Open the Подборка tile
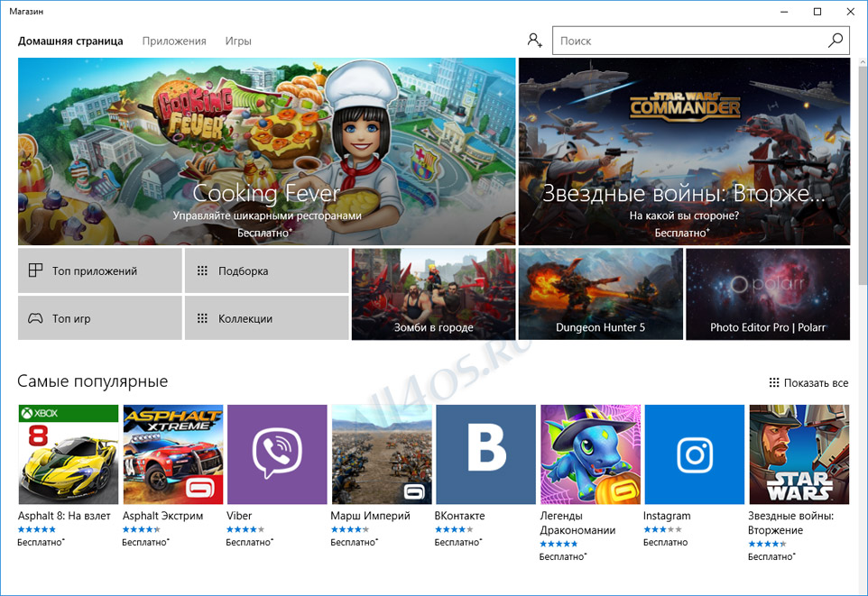The width and height of the screenshot is (868, 596). click(266, 270)
